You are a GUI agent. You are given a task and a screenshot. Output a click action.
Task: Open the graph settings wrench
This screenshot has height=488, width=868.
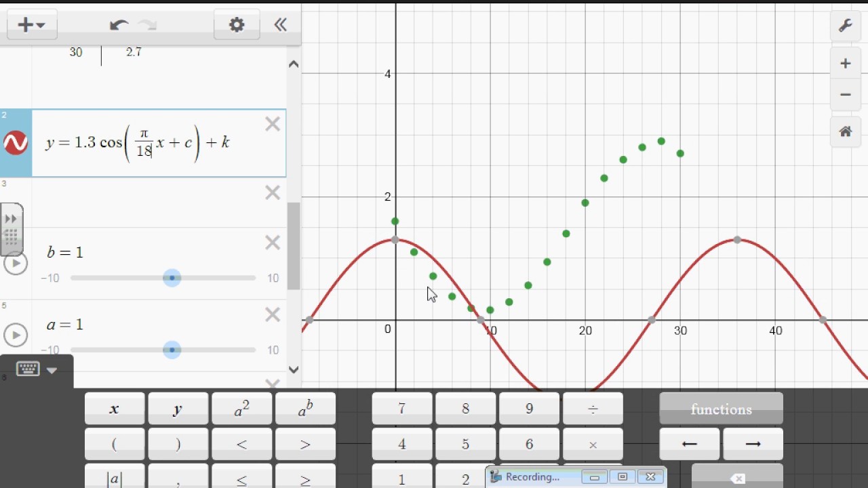click(845, 26)
